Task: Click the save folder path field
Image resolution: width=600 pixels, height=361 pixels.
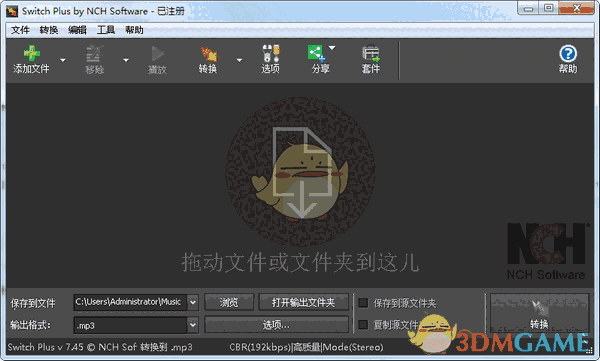Action: tap(130, 302)
